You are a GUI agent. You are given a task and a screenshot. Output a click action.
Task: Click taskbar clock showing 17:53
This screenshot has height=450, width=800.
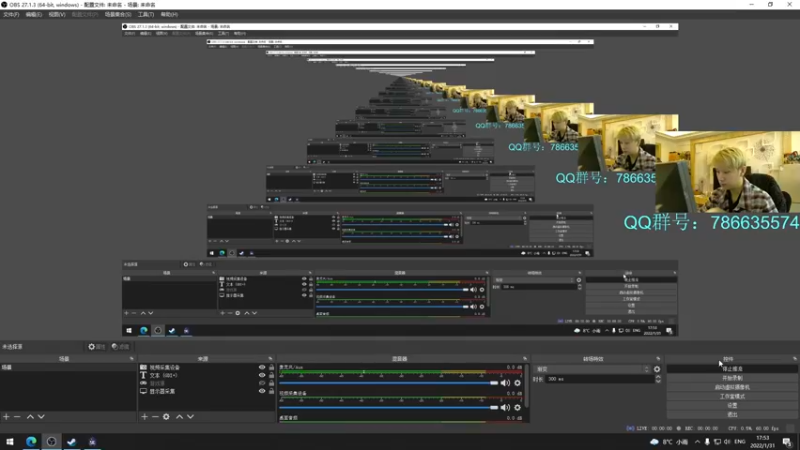pyautogui.click(x=762, y=442)
